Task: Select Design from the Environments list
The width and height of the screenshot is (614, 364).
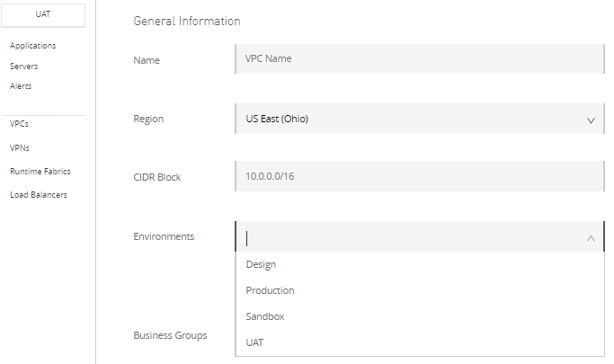Action: click(x=261, y=264)
